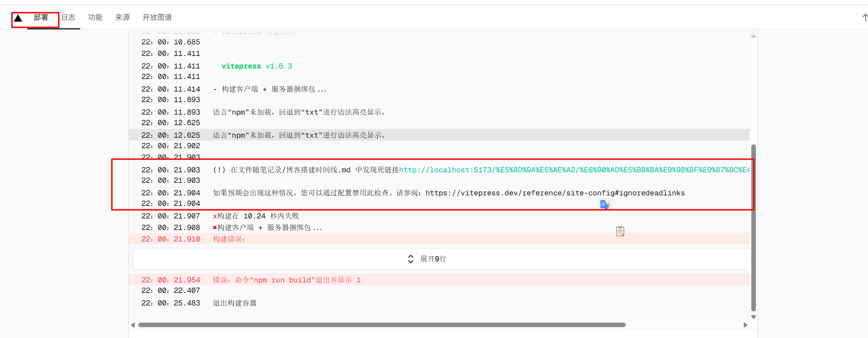Click the log panel scroll-down arrow
Viewport: 868px width, 338px height.
[753, 317]
